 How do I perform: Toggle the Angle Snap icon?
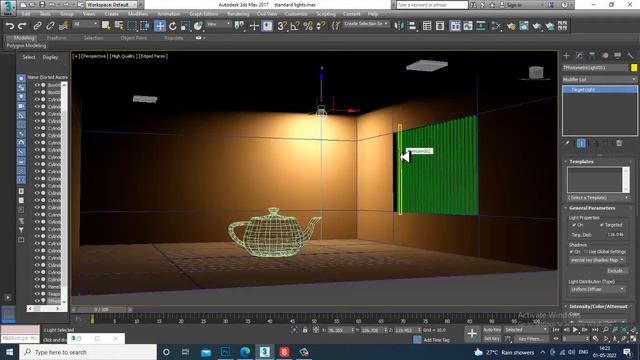(295, 26)
